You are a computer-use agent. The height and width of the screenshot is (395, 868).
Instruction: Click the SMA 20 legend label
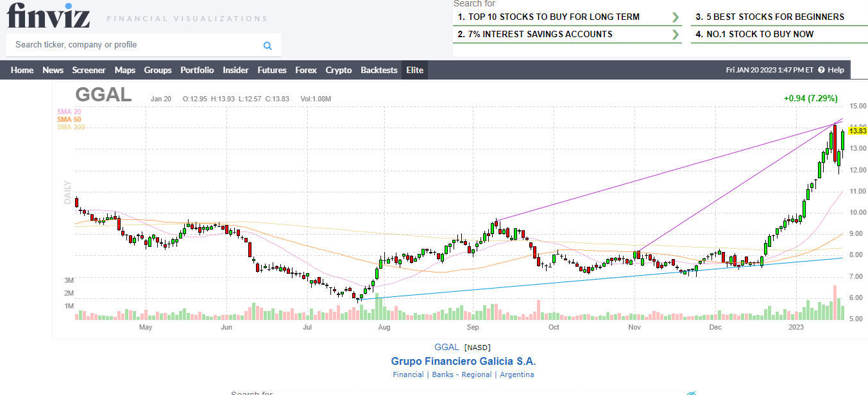tap(69, 112)
